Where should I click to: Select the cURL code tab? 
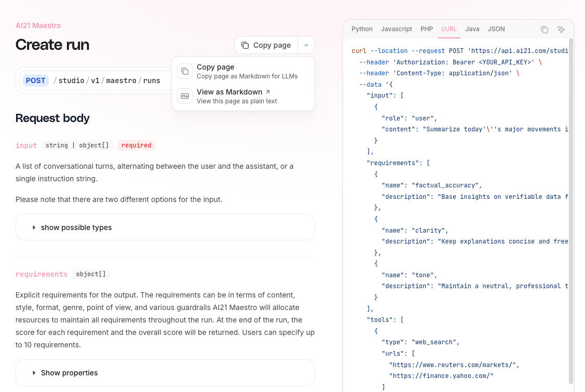pos(449,29)
